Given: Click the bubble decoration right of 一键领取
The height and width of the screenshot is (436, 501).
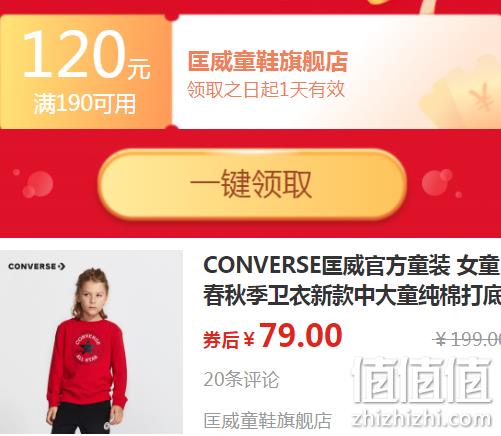Looking at the screenshot, I should (441, 183).
